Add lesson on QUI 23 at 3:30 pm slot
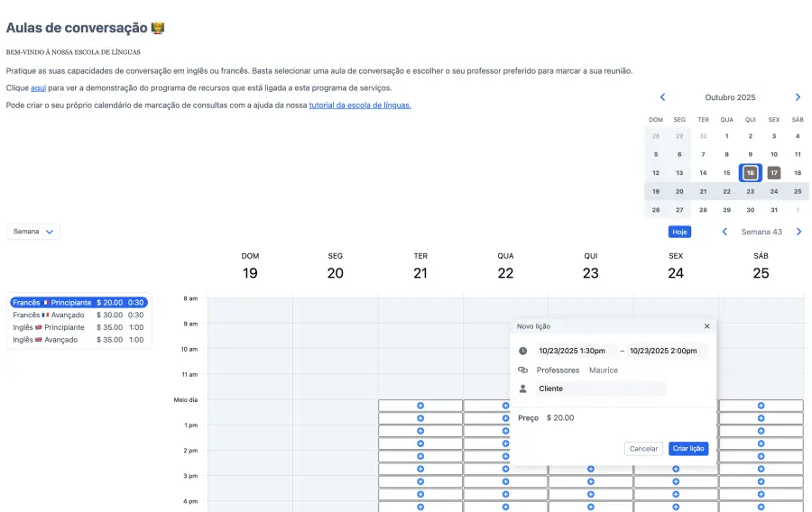 coord(591,494)
